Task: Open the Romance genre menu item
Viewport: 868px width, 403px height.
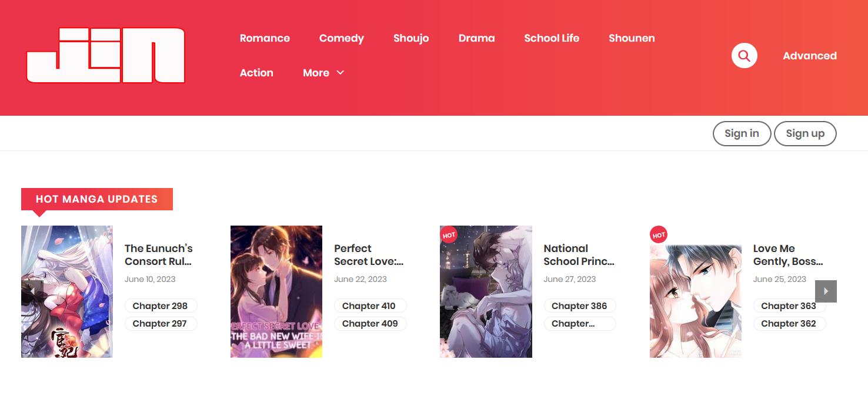Action: point(265,38)
